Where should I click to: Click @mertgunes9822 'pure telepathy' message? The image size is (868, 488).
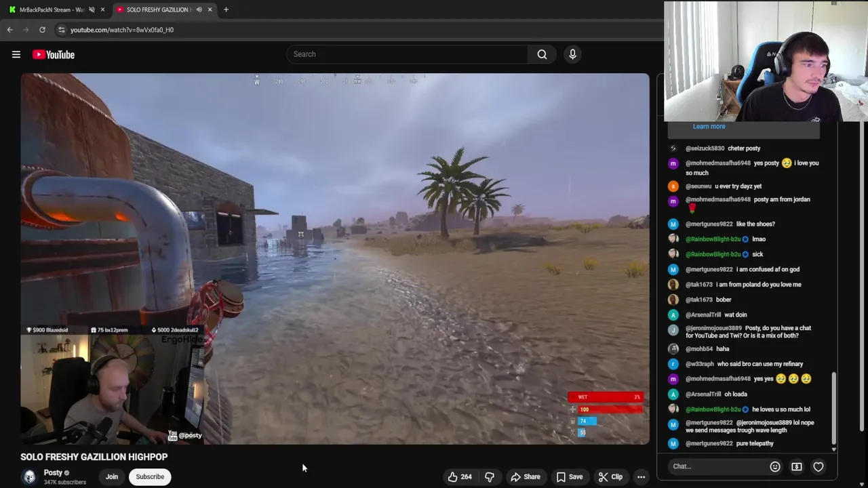point(755,444)
